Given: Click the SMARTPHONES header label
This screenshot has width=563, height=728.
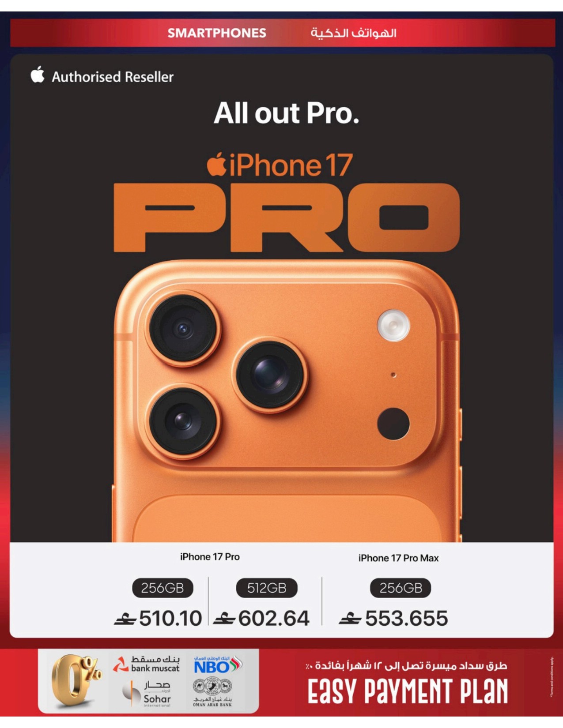Looking at the screenshot, I should click(x=217, y=33).
